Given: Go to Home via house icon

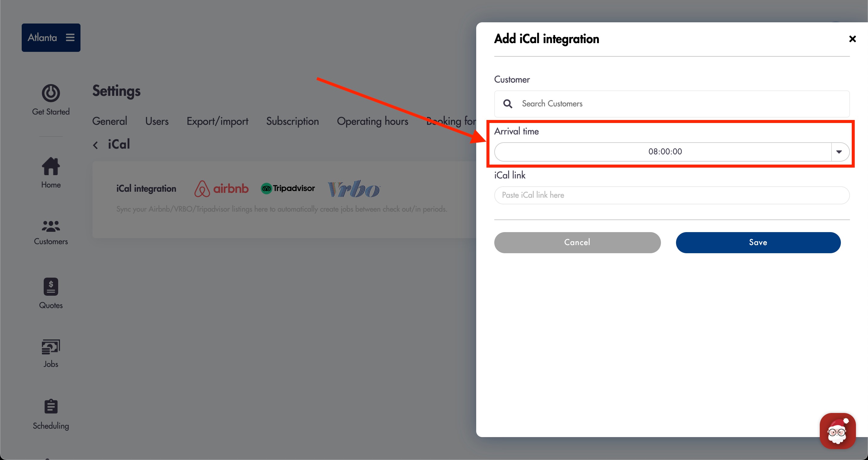Looking at the screenshot, I should pyautogui.click(x=51, y=166).
